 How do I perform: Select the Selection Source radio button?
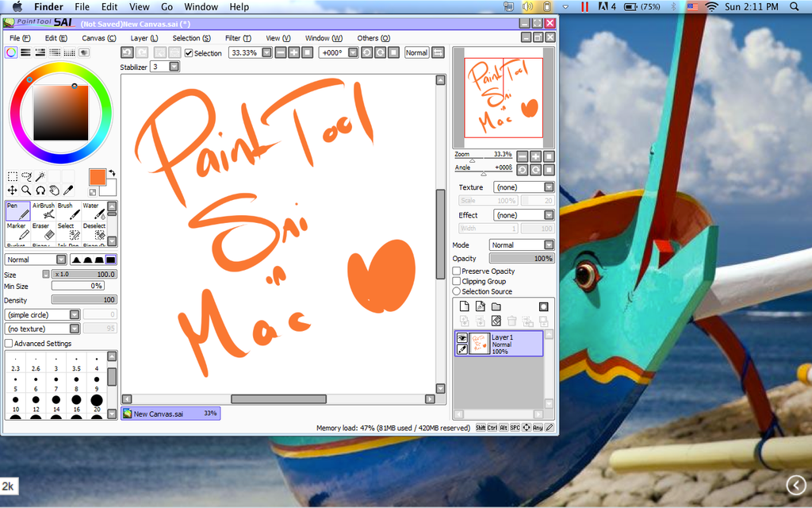[x=457, y=291]
